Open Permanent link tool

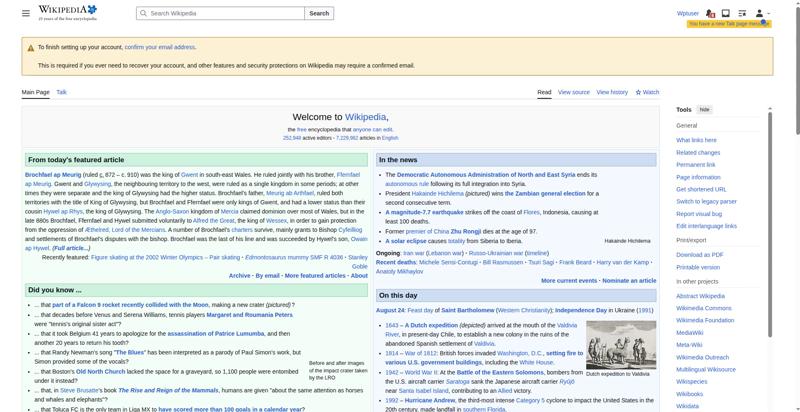pyautogui.click(x=695, y=165)
